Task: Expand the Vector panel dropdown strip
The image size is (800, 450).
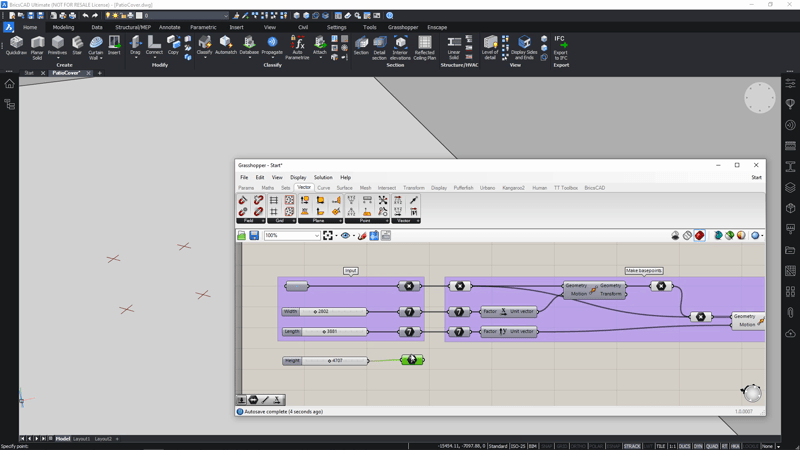Action: tap(406, 221)
